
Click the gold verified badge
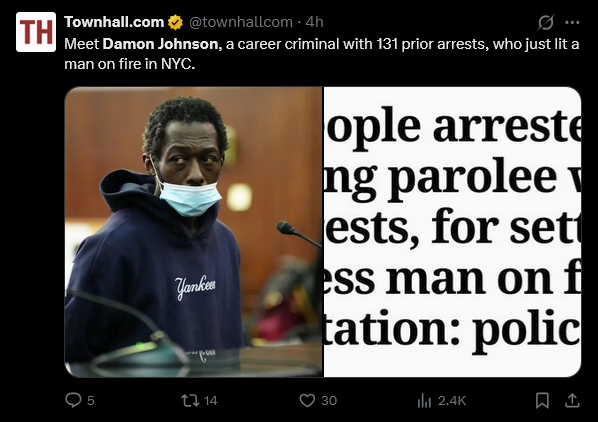[175, 22]
